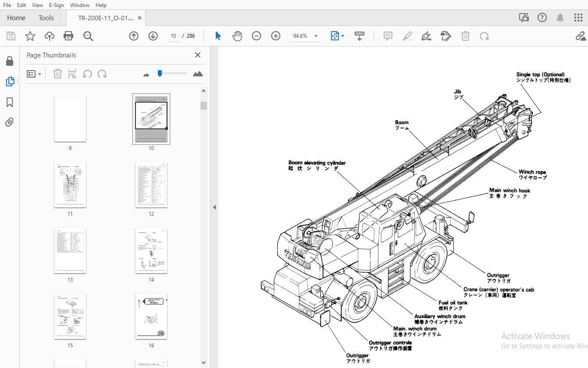
Task: Rotate pages clockwise in thumbnails panel
Action: tap(102, 74)
